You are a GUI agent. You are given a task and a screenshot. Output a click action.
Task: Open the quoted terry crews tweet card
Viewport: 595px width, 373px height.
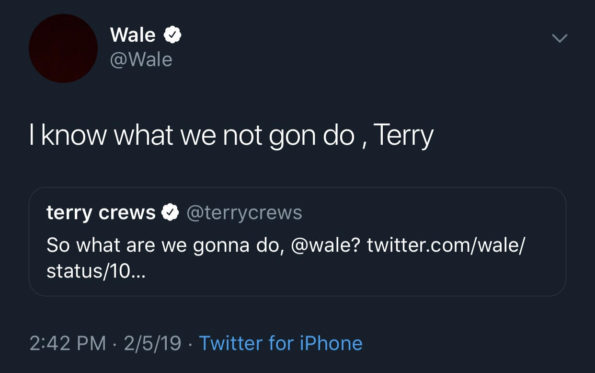tap(298, 242)
